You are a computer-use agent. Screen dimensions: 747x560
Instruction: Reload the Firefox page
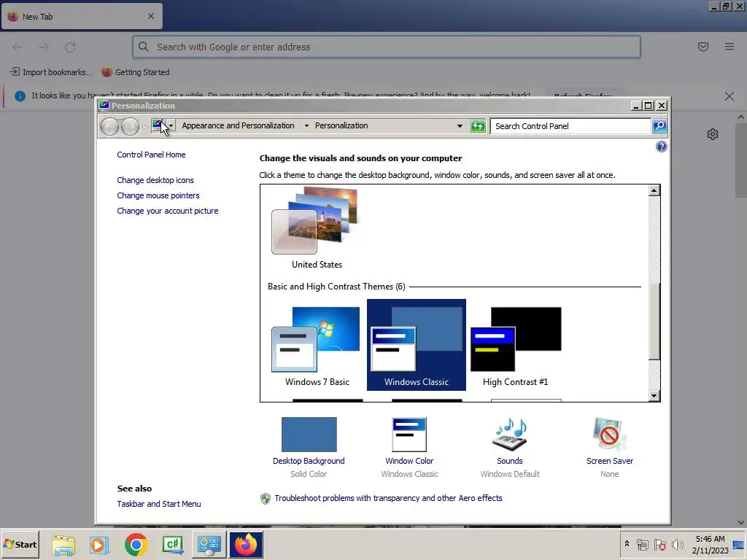[x=70, y=47]
